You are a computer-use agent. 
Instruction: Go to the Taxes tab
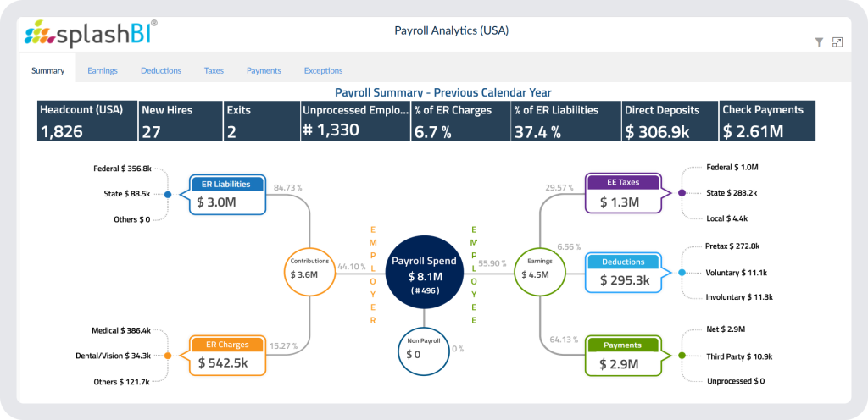214,70
